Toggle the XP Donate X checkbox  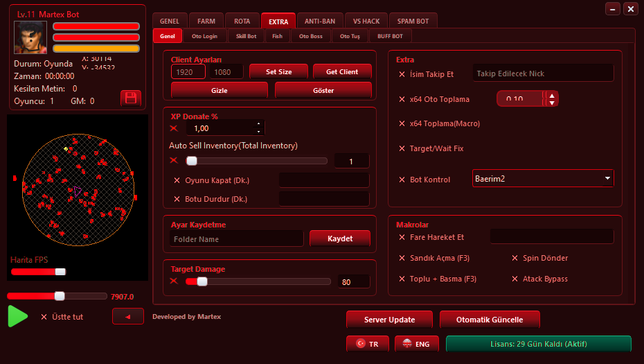coord(174,128)
